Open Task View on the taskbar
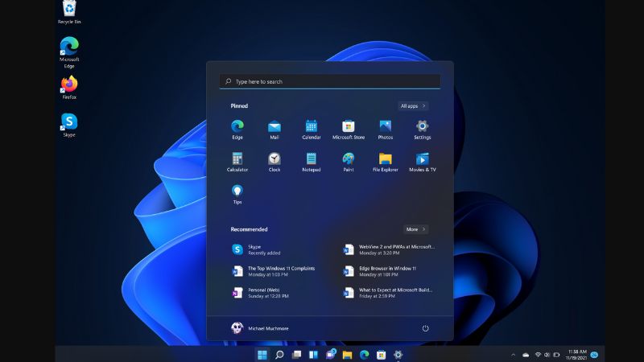This screenshot has width=644, height=362. (x=296, y=355)
